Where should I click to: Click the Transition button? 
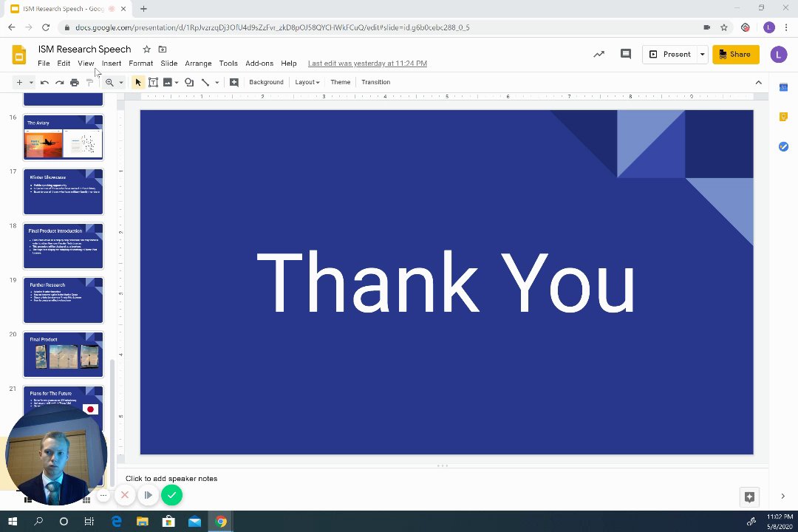pyautogui.click(x=375, y=83)
